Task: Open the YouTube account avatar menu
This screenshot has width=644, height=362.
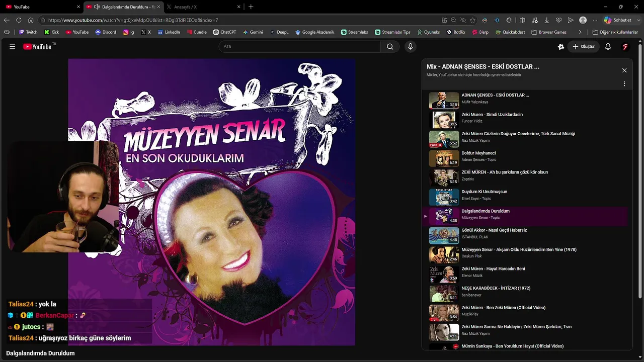Action: (625, 46)
